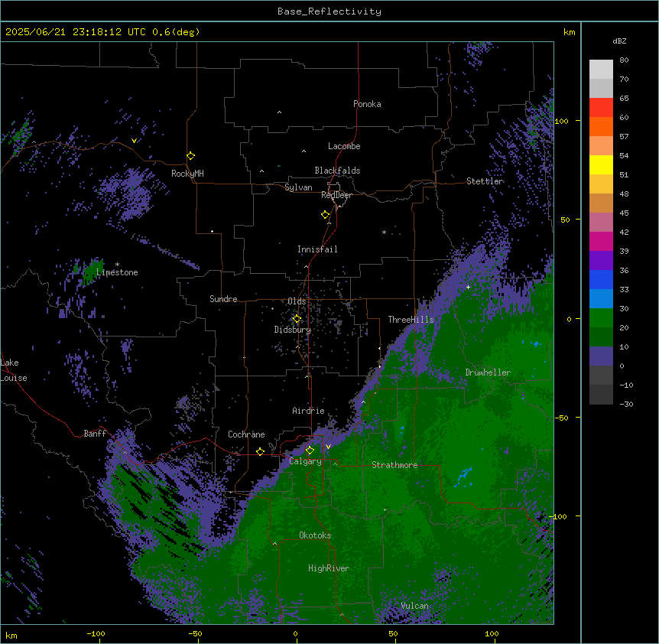Image resolution: width=659 pixels, height=644 pixels.
Task: Click the RedDeer city label
Action: click(336, 195)
